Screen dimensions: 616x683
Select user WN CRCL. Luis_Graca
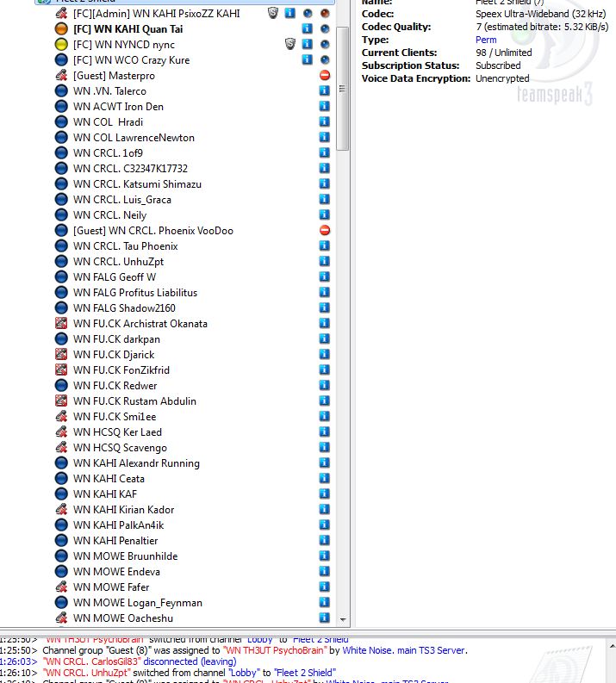pos(122,200)
